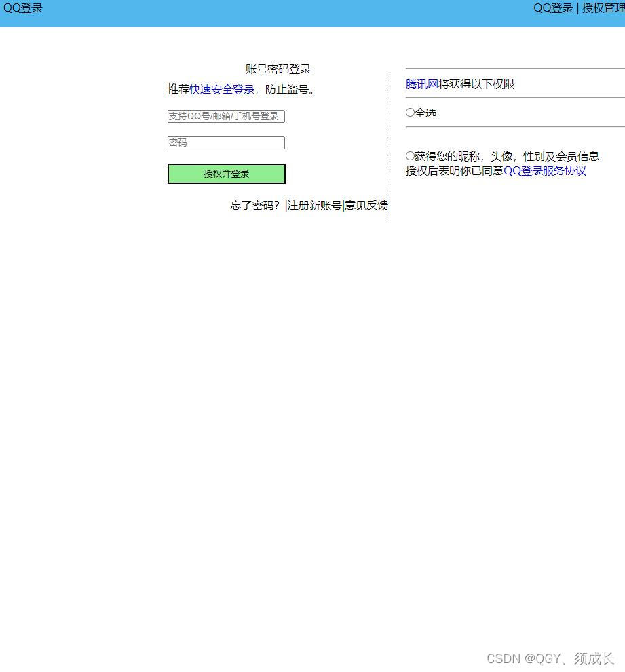Click the 密码 password input field

pyautogui.click(x=226, y=143)
